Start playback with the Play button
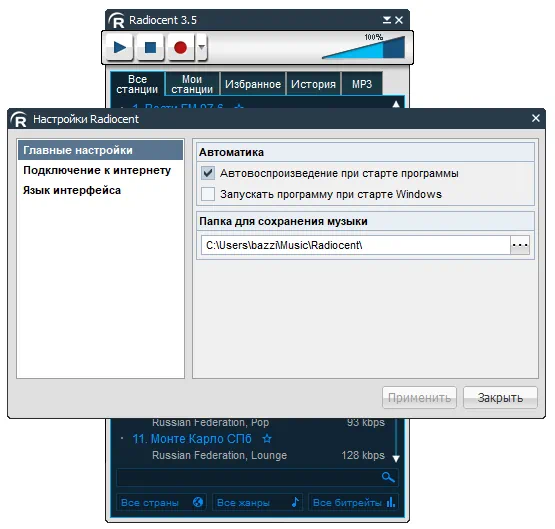 (x=120, y=47)
